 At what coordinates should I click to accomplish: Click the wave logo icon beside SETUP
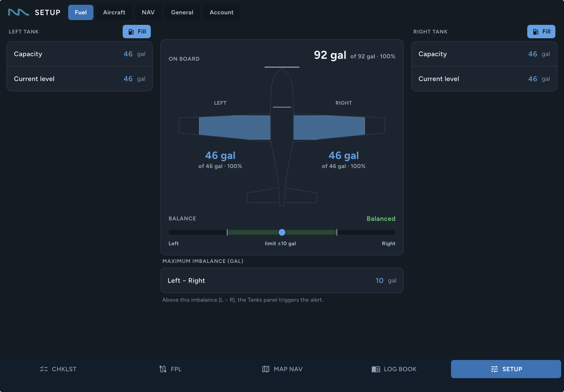(x=18, y=12)
